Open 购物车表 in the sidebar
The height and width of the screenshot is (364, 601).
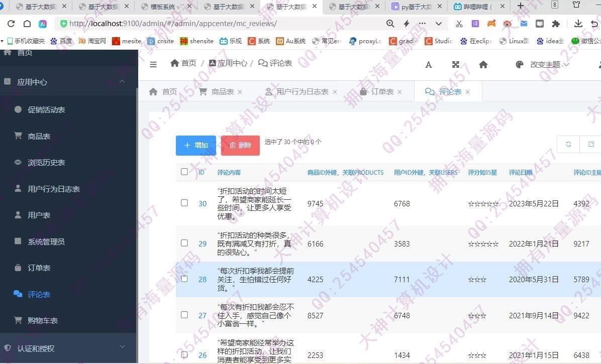pyautogui.click(x=43, y=321)
